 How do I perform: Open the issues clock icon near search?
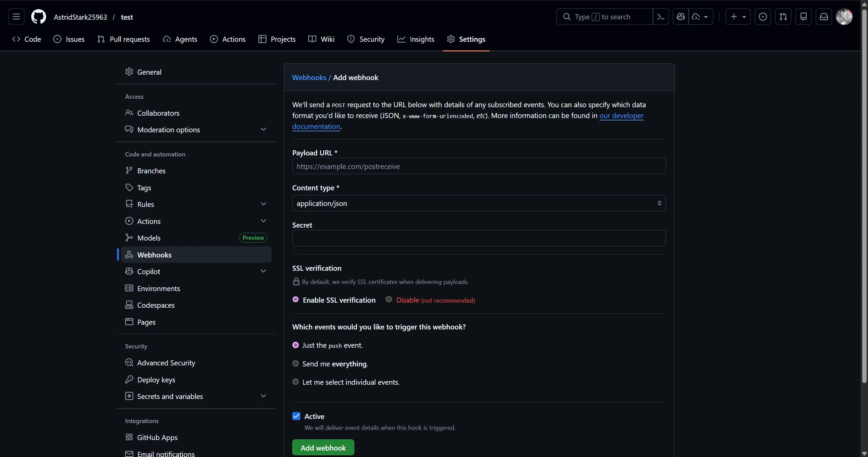(763, 17)
